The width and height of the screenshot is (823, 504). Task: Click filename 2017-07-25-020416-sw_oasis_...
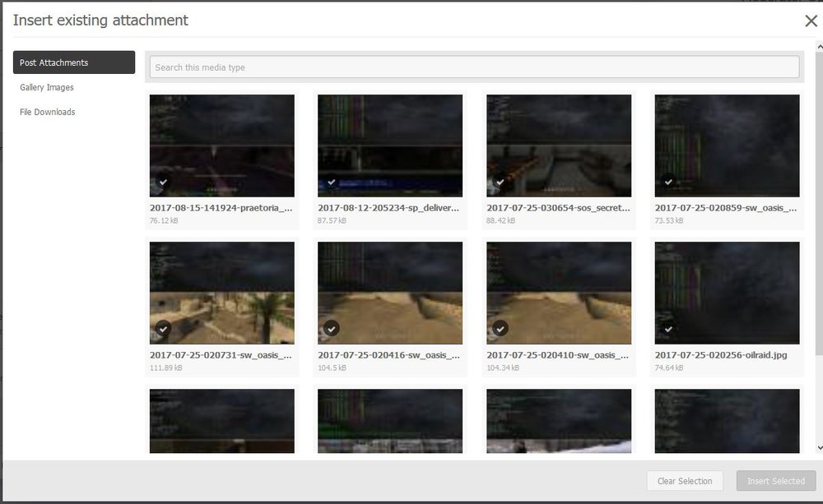389,355
